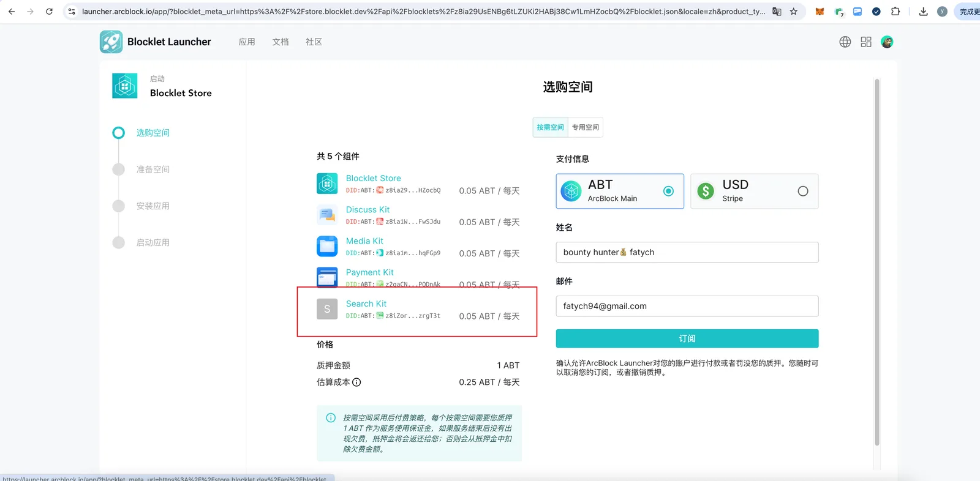The width and height of the screenshot is (980, 481).
Task: Click the translate page icon
Action: coord(777,12)
